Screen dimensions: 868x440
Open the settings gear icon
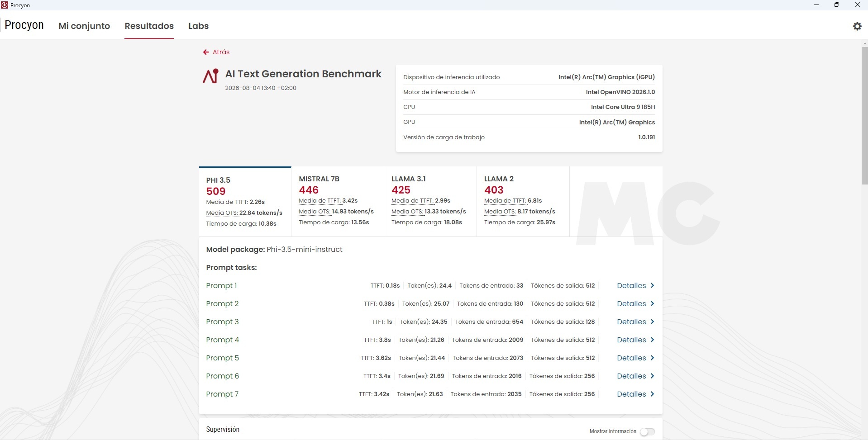(857, 26)
